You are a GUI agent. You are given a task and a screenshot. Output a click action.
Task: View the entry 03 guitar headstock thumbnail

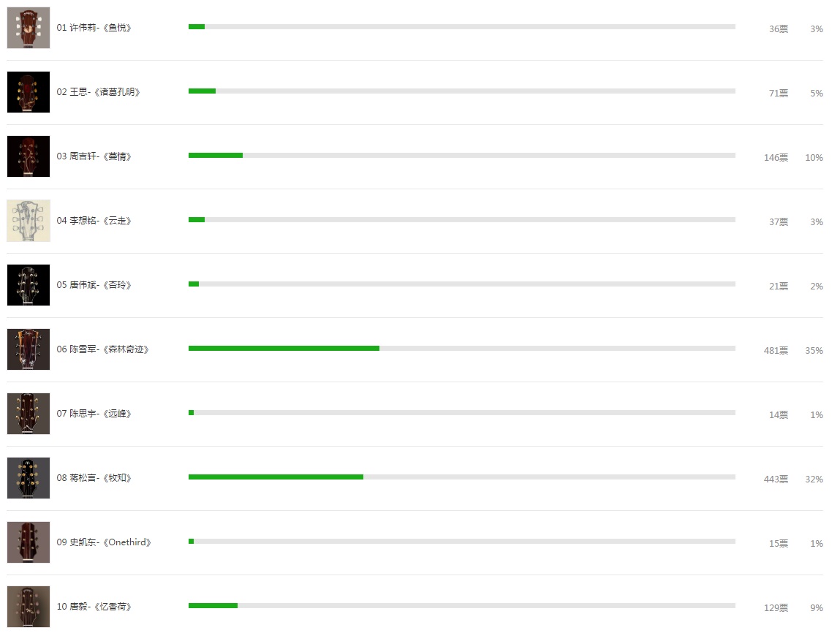pyautogui.click(x=29, y=156)
